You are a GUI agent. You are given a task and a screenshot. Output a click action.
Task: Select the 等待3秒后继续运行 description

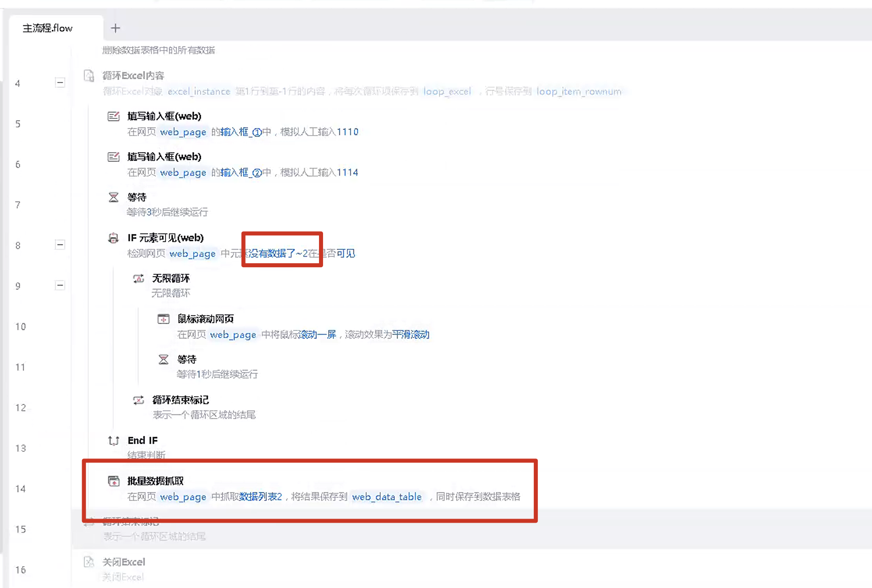point(167,212)
